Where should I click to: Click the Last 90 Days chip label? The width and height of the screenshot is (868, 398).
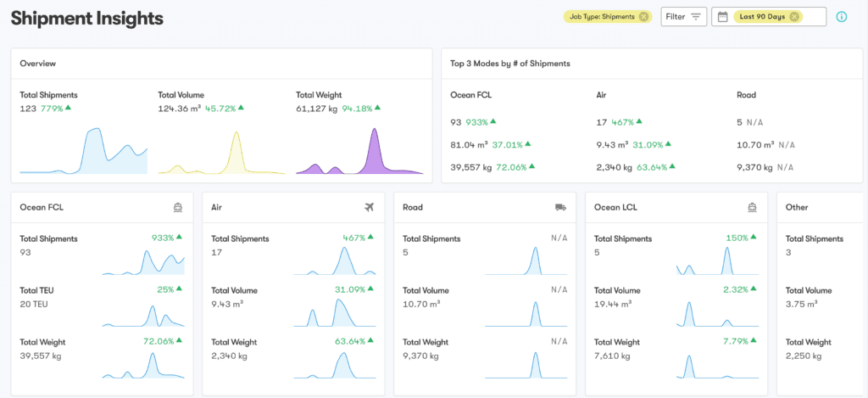pos(762,17)
